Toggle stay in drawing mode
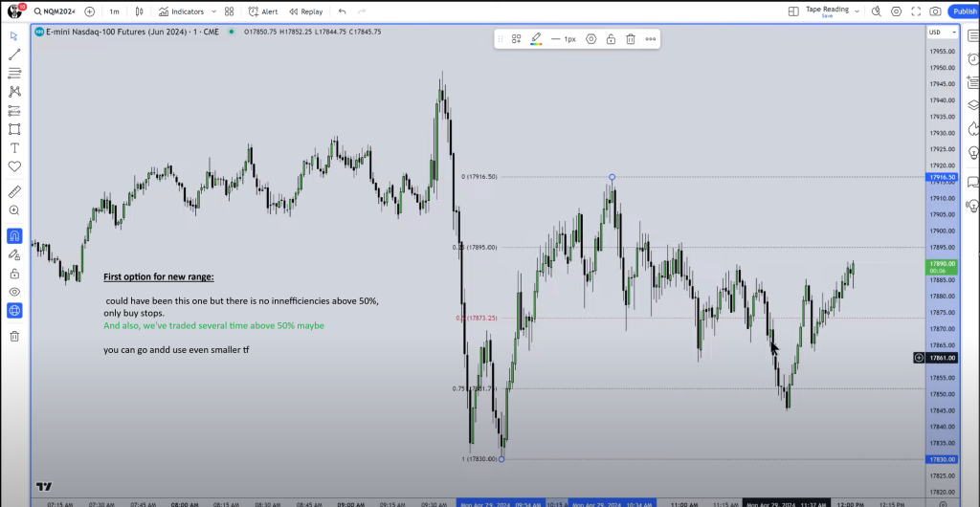 coord(14,254)
